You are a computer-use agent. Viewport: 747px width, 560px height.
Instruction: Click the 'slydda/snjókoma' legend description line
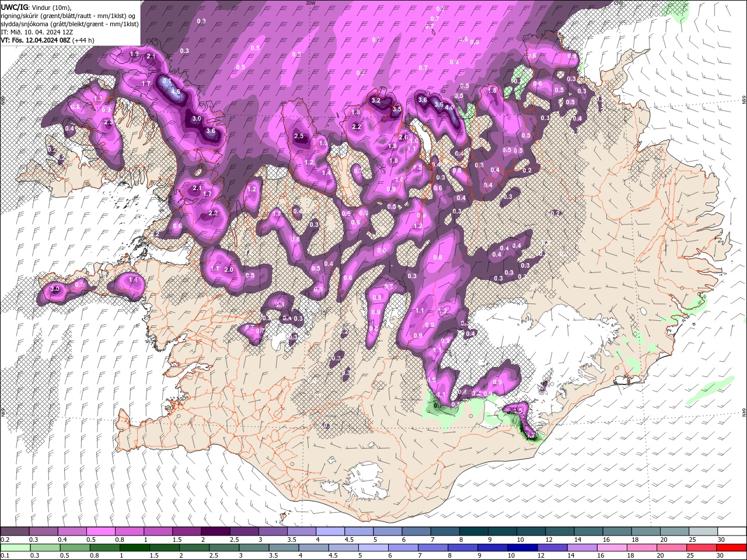pyautogui.click(x=69, y=24)
